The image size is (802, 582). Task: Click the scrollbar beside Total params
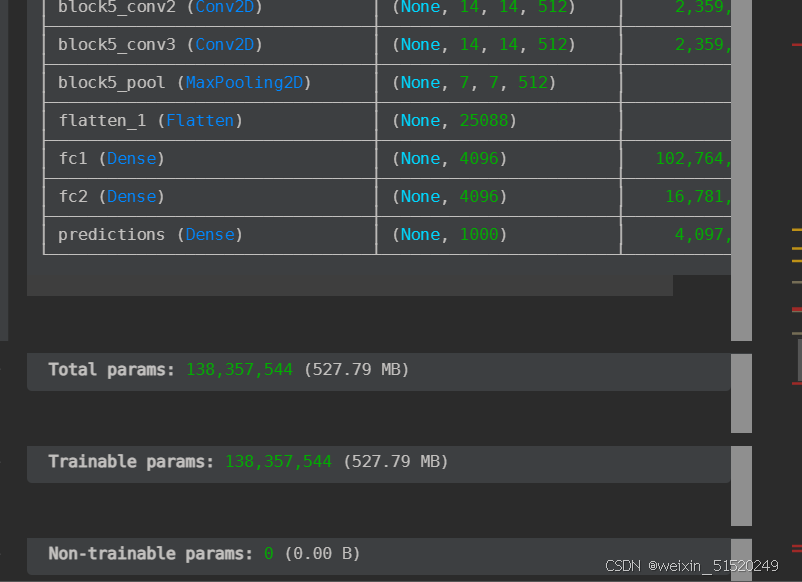click(741, 393)
